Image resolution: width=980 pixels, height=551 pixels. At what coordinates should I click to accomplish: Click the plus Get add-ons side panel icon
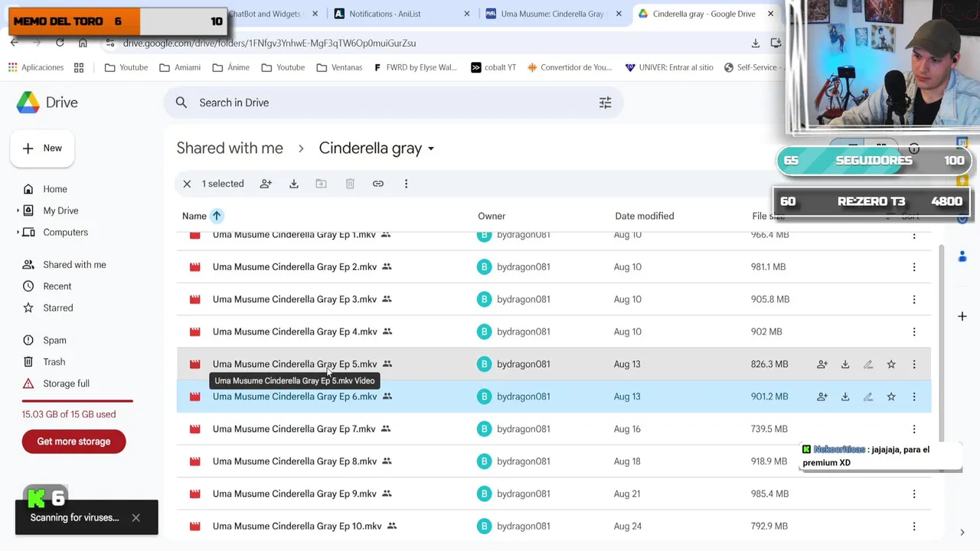(x=962, y=316)
